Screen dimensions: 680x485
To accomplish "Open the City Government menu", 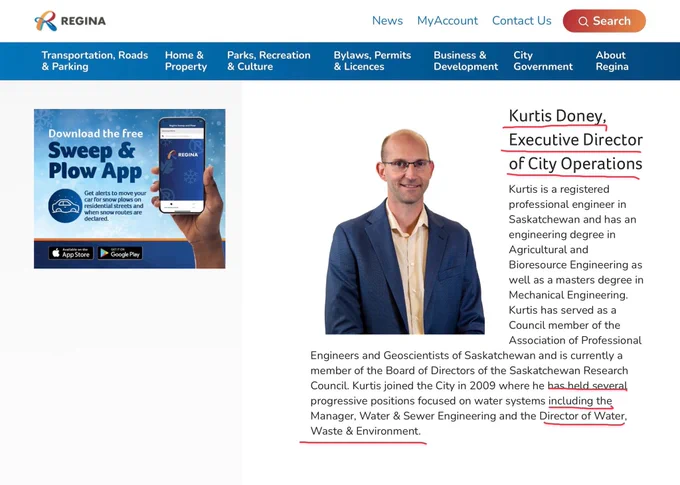I will pyautogui.click(x=543, y=61).
